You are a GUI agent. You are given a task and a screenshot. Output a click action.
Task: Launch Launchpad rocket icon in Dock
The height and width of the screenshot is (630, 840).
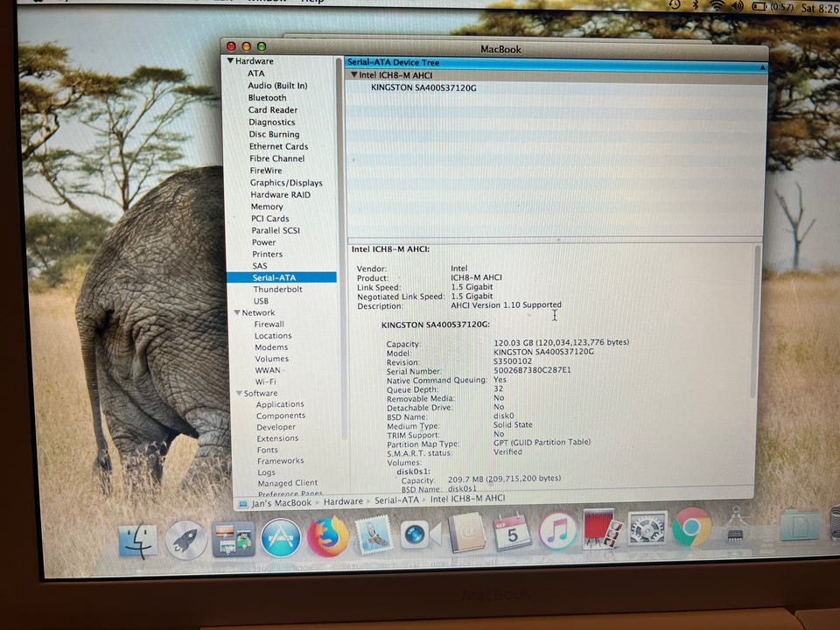[x=185, y=540]
